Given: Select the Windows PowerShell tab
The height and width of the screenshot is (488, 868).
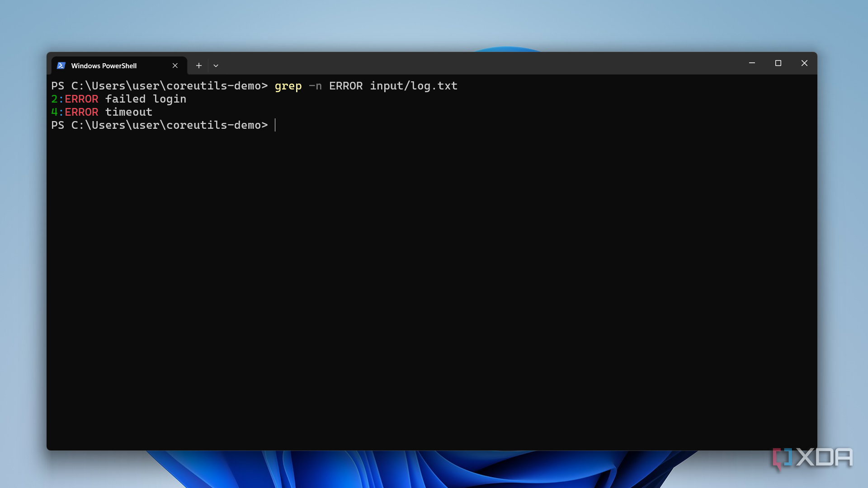Looking at the screenshot, I should (x=119, y=66).
